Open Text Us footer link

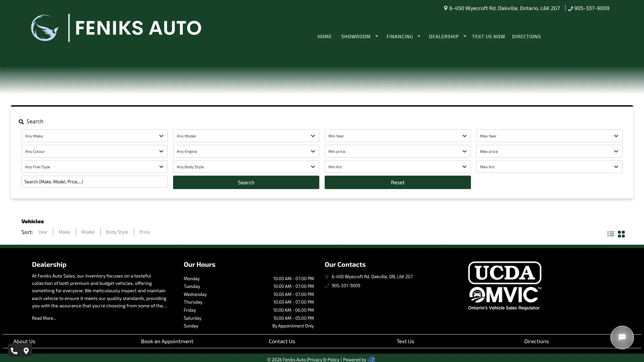coord(405,341)
